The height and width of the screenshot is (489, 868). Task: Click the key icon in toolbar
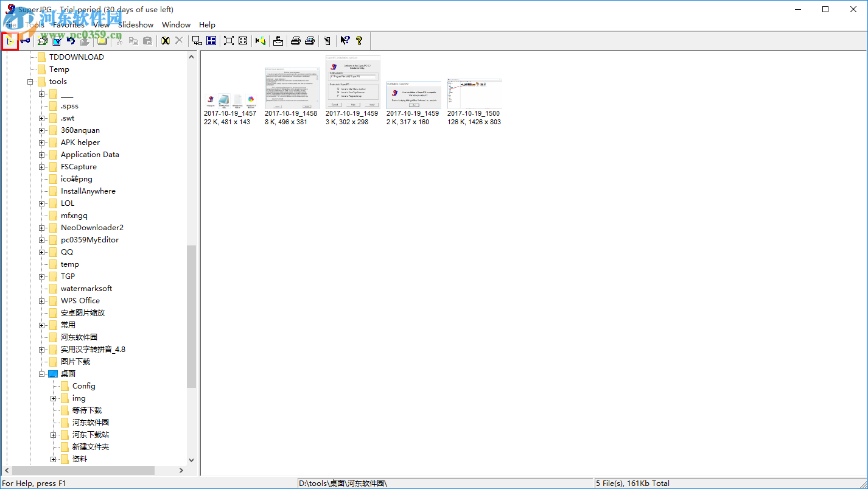pos(25,41)
